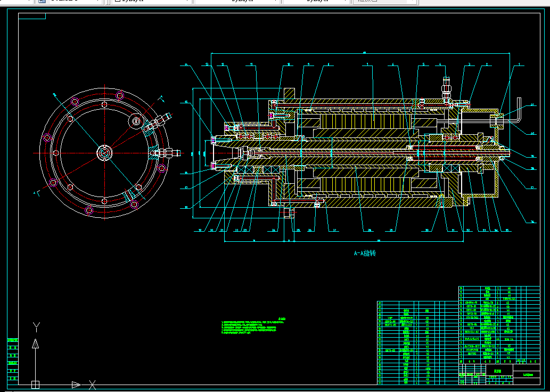This screenshot has width=550, height=392.
Task: Select the small box in the sheet's top-left corner
Action: [32, 16]
